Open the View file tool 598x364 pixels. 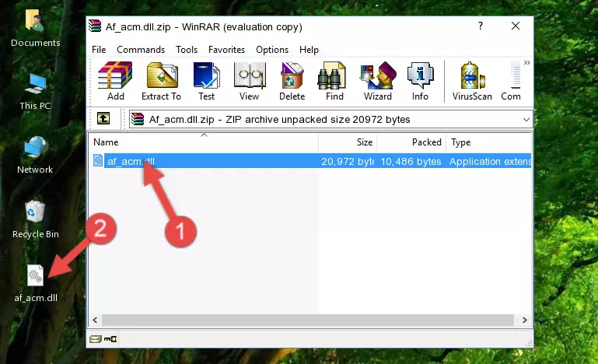pos(250,81)
